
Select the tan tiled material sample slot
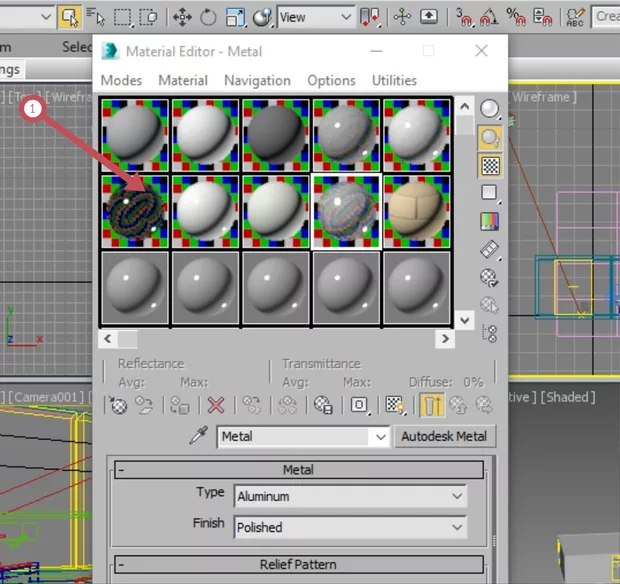417,211
